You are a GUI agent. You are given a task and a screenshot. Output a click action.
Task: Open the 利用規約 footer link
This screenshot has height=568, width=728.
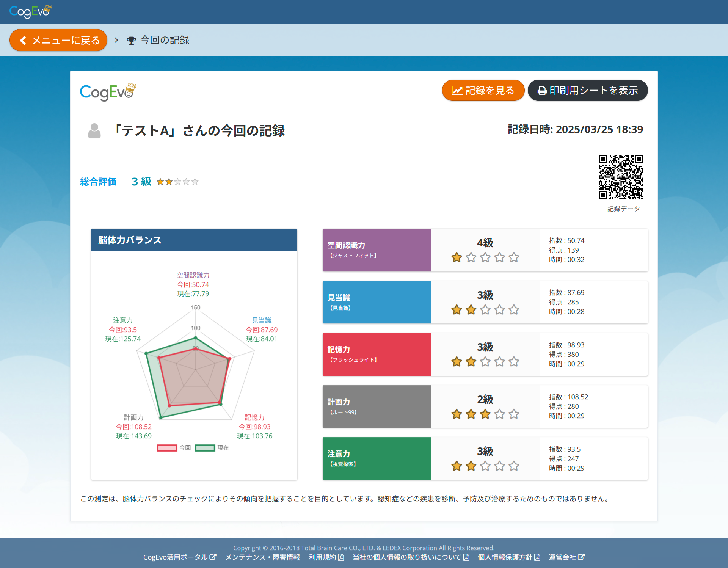pos(326,557)
